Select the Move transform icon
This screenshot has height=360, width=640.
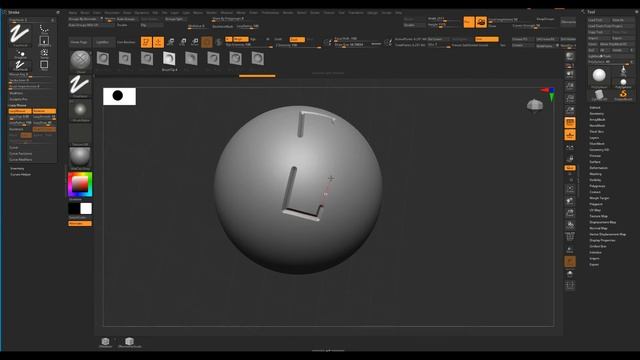click(x=171, y=42)
